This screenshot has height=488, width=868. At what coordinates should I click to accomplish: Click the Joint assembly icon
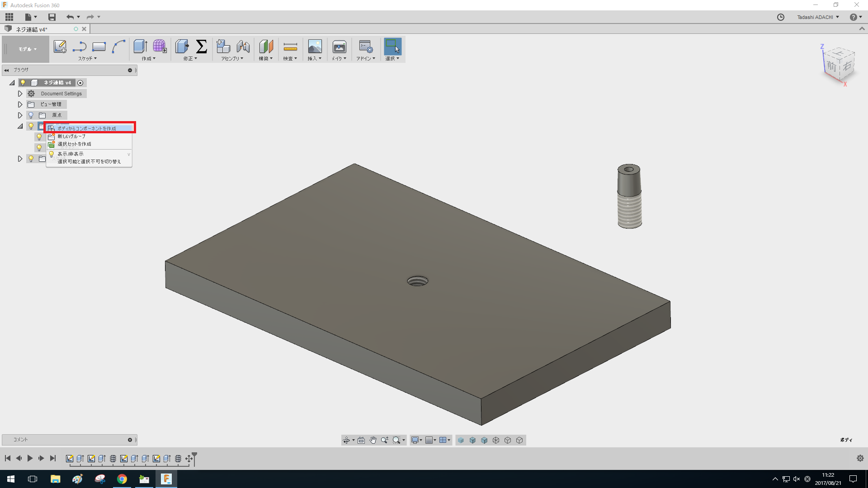pos(243,47)
